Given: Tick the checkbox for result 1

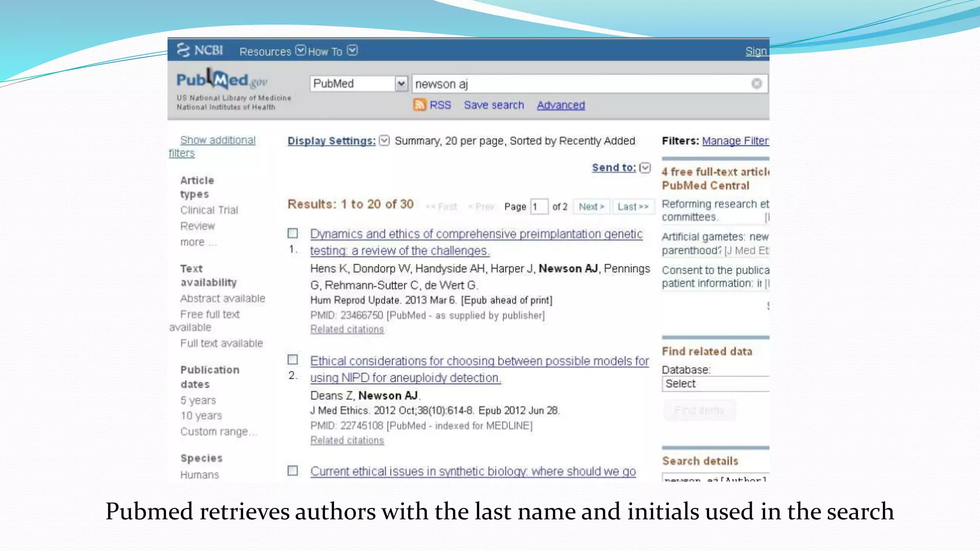Looking at the screenshot, I should pyautogui.click(x=292, y=233).
